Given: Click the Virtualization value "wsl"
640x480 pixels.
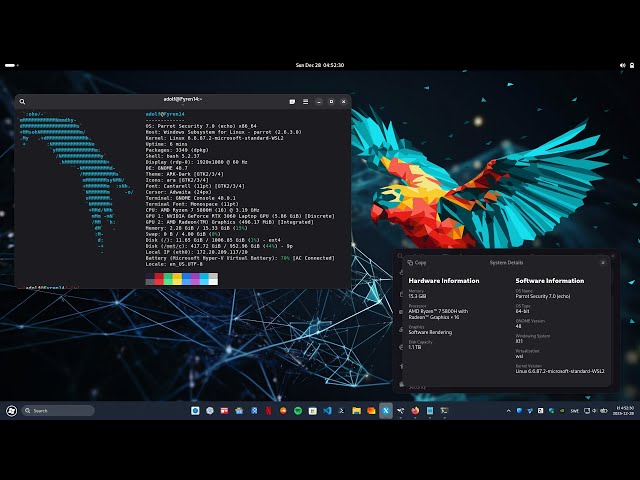Looking at the screenshot, I should pyautogui.click(x=519, y=356).
